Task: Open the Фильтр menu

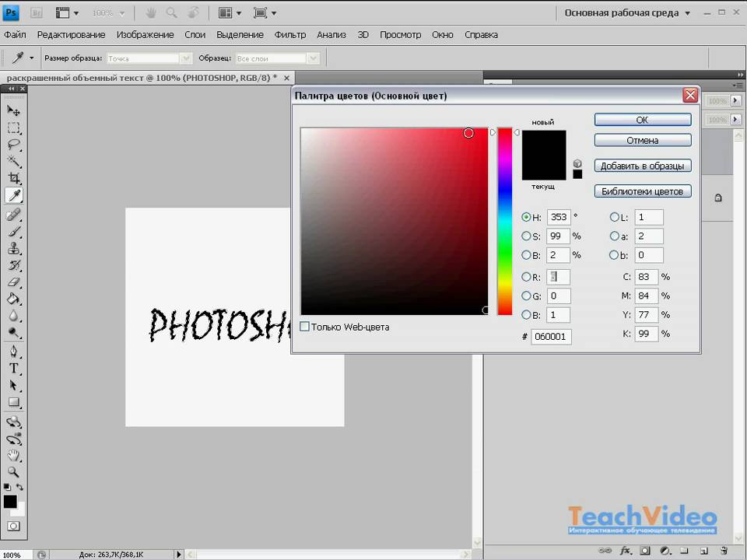Action: click(289, 35)
